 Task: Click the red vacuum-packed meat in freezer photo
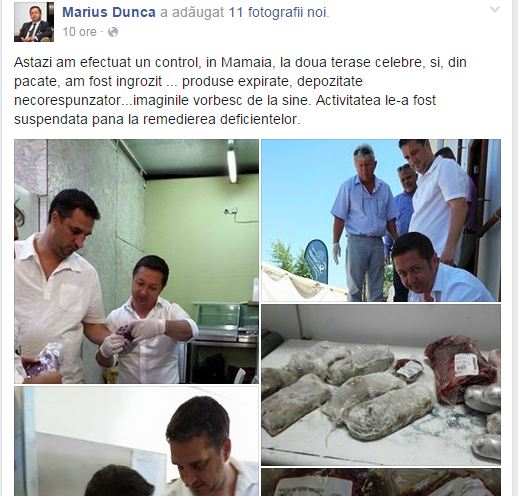pos(460,369)
